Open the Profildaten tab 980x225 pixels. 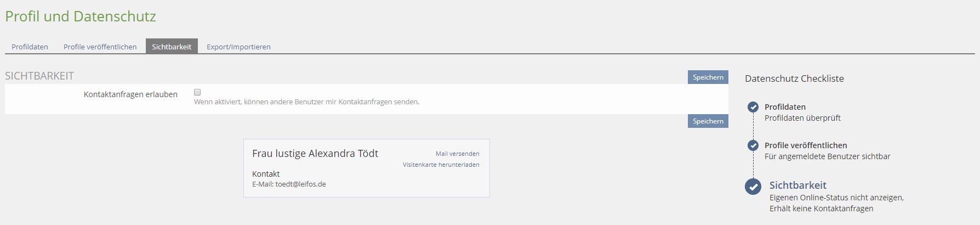[30, 47]
